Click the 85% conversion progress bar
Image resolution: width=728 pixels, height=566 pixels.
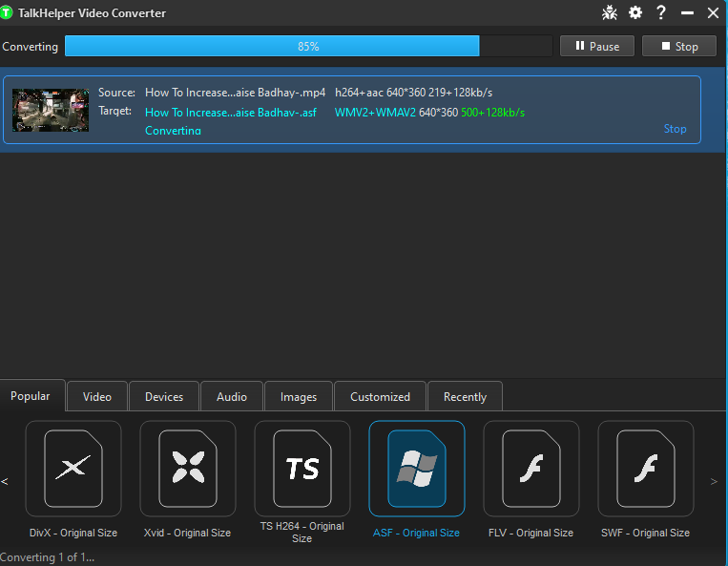pos(309,47)
